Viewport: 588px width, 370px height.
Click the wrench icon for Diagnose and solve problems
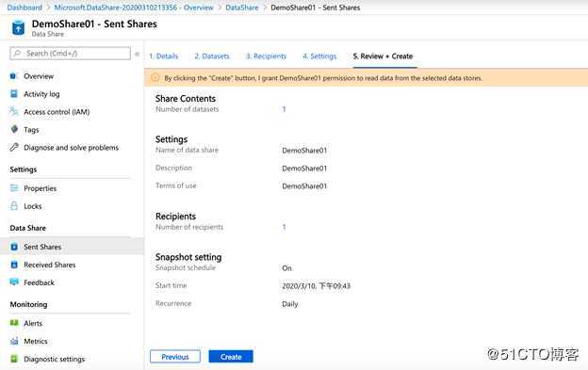14,147
